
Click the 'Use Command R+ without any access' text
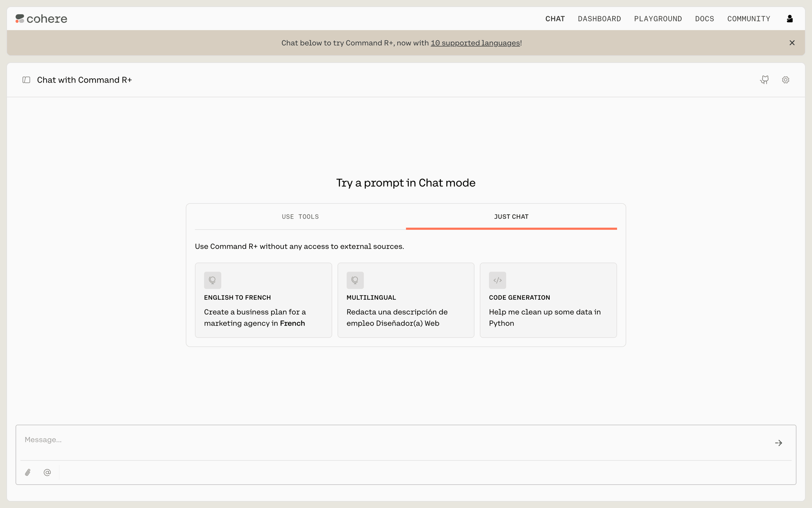299,246
